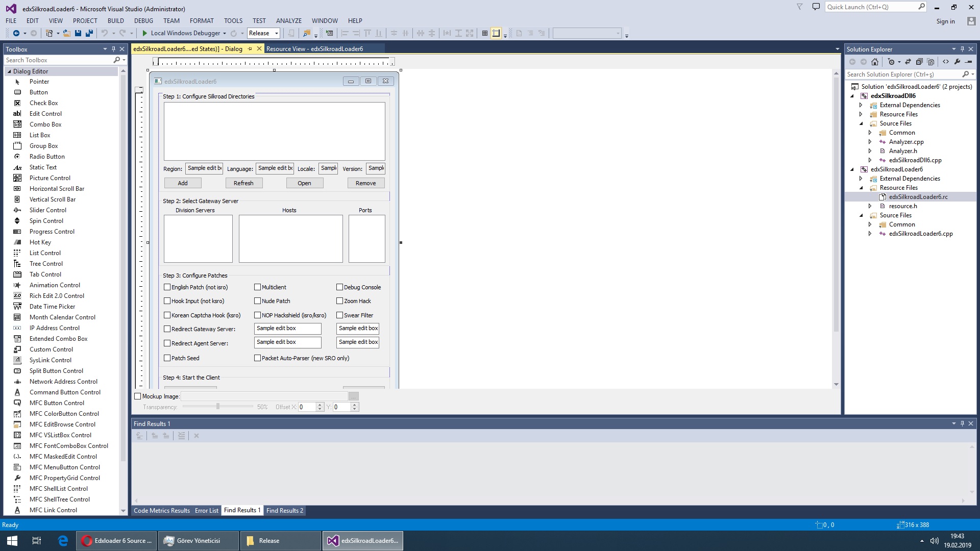Image resolution: width=980 pixels, height=551 pixels.
Task: Pin the Toolbox panel with auto-hide icon
Action: click(113, 49)
